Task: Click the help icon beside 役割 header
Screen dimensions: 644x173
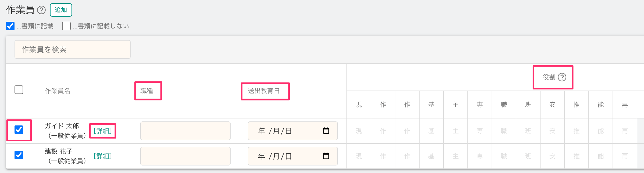Action: [562, 77]
